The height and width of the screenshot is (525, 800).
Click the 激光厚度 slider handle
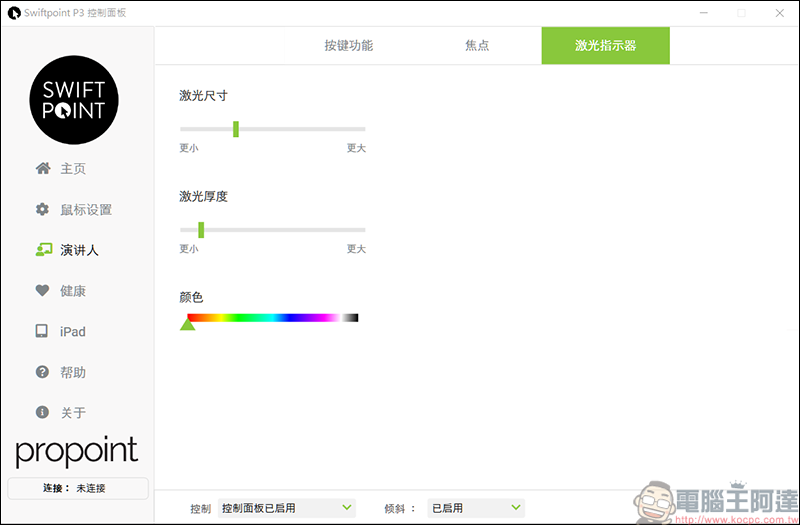tap(201, 230)
